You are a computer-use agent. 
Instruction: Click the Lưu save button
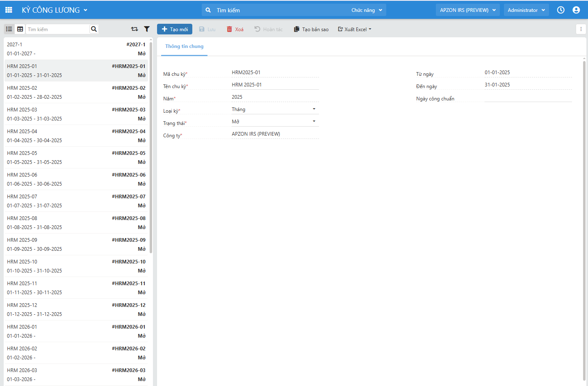click(x=207, y=29)
